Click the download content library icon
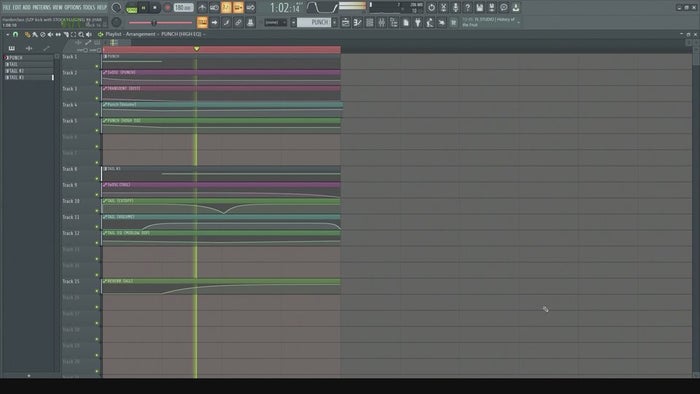 click(516, 8)
